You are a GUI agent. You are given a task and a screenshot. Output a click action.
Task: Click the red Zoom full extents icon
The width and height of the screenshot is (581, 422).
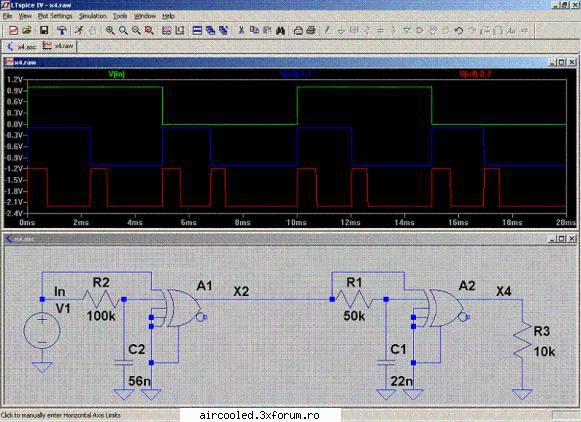click(149, 30)
